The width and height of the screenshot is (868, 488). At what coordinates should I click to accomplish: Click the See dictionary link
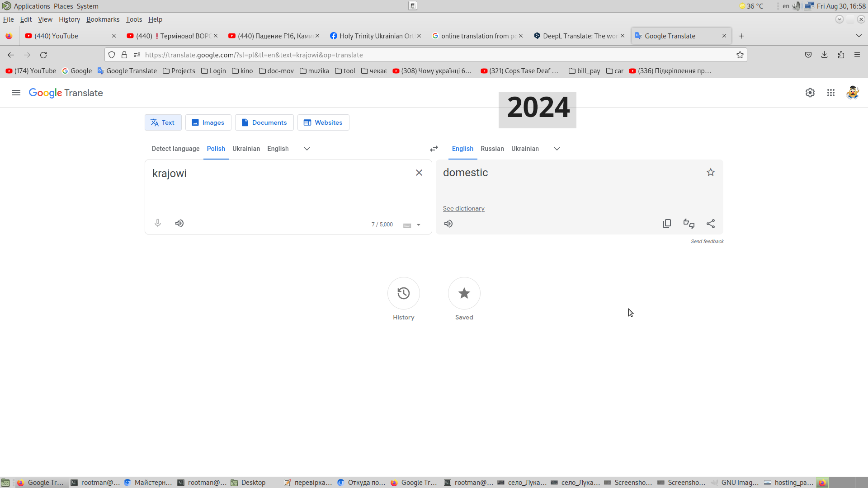[x=463, y=208]
